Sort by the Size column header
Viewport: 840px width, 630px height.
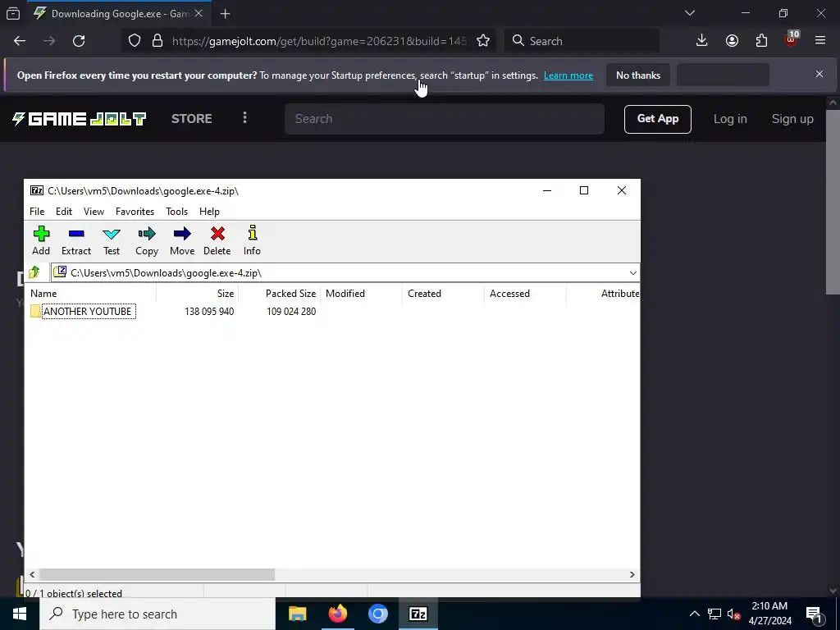(197, 294)
